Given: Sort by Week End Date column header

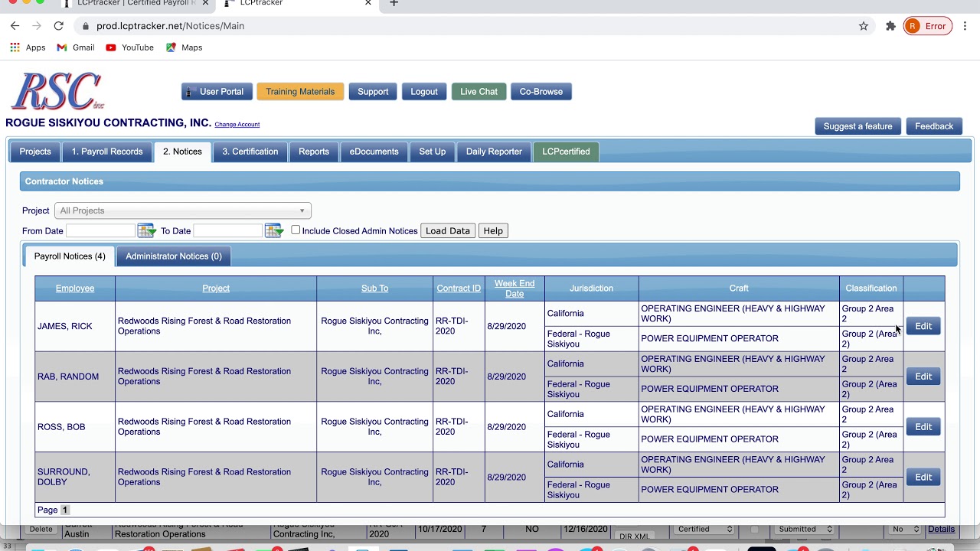Looking at the screenshot, I should 514,289.
